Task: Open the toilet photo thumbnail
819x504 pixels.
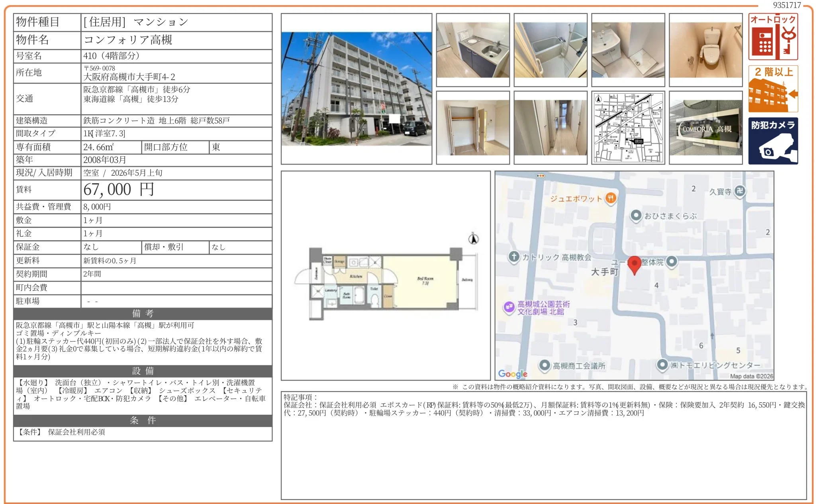Action: [705, 50]
